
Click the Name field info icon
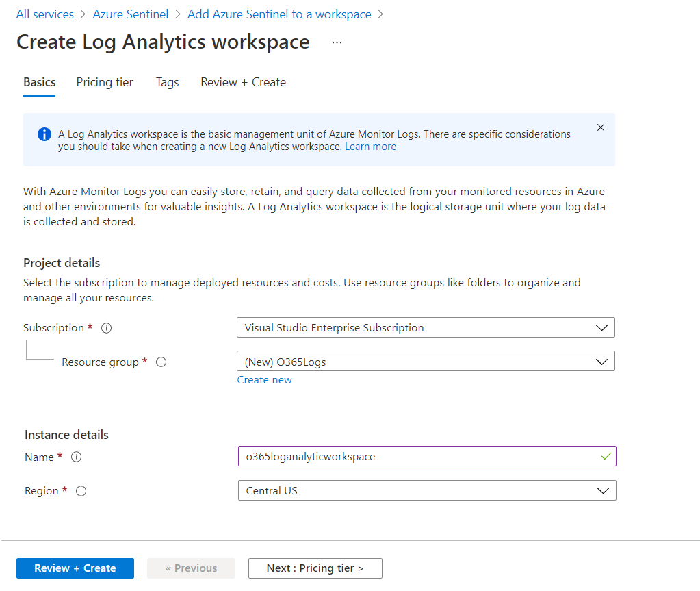coord(77,457)
